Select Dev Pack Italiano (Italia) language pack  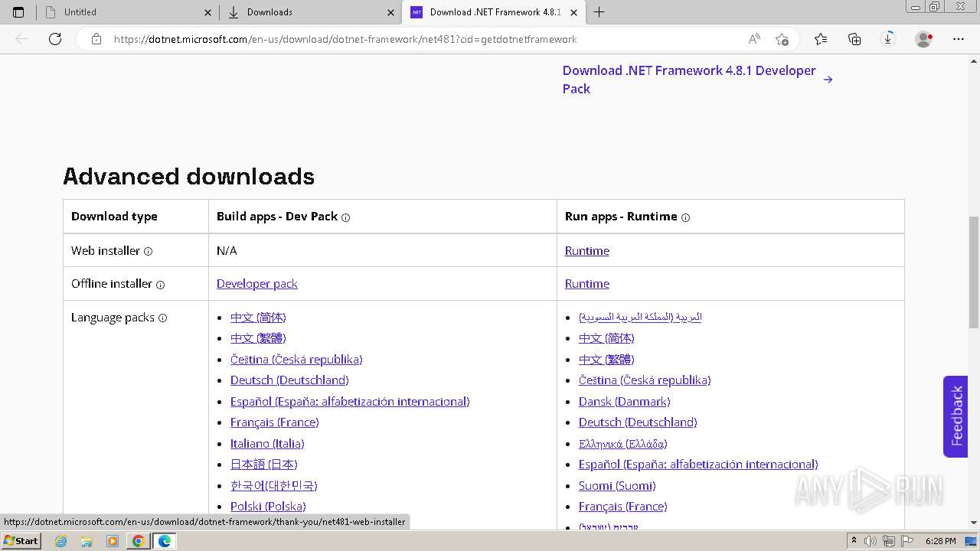point(267,443)
